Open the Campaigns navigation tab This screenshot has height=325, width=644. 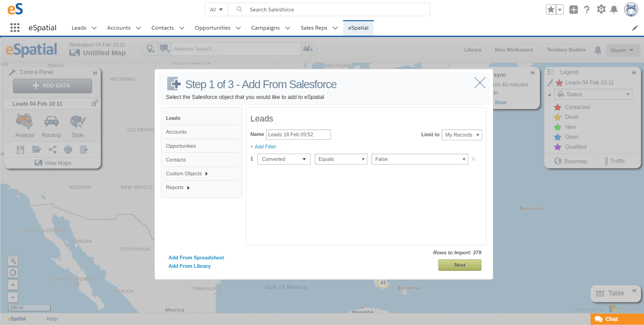265,28
